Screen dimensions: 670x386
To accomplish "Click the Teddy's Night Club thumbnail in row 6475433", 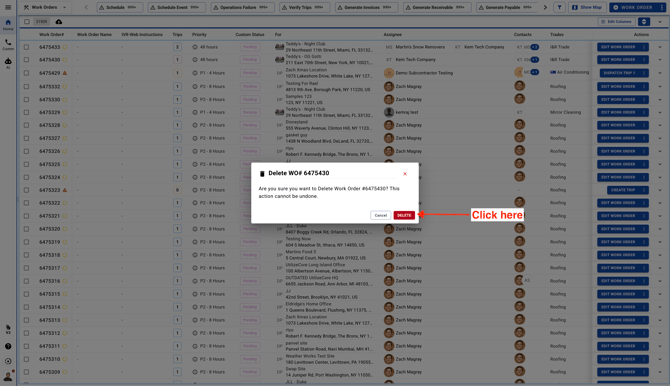I will (279, 47).
